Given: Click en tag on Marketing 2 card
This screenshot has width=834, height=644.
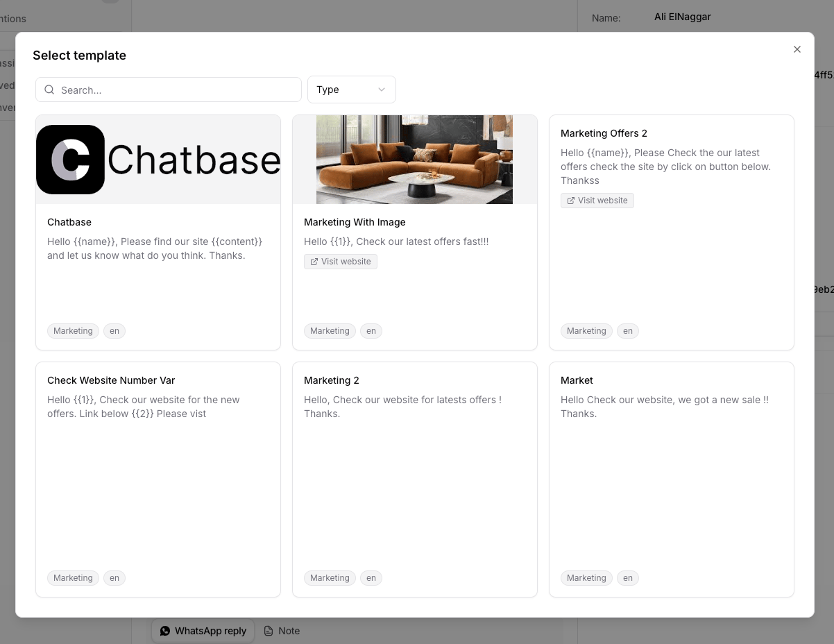Looking at the screenshot, I should coord(371,578).
